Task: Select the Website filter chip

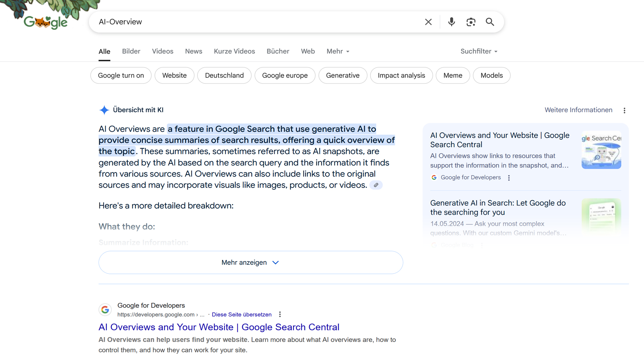Action: pos(174,75)
